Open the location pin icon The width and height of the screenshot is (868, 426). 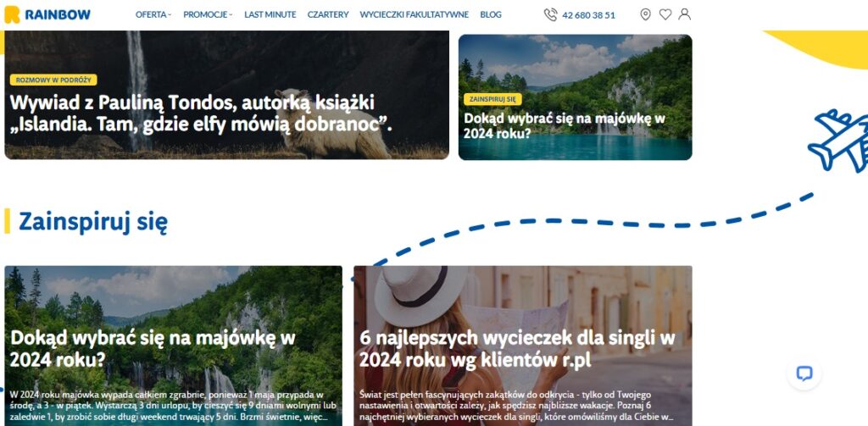pyautogui.click(x=645, y=14)
